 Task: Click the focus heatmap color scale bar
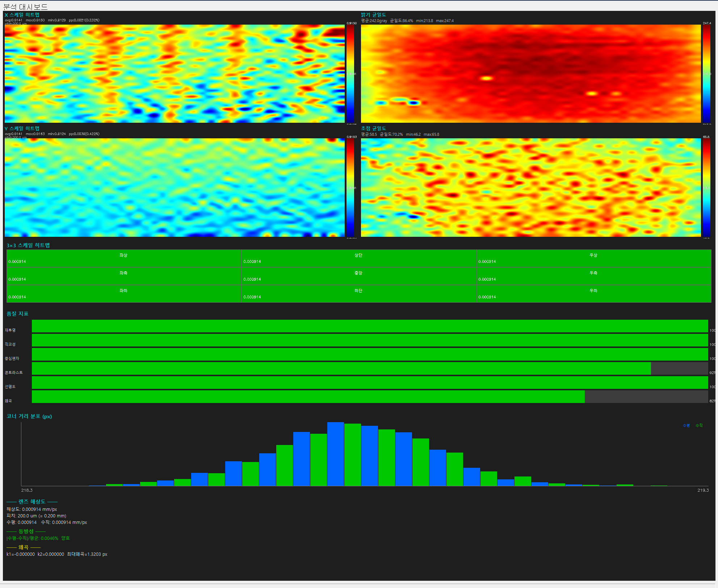click(707, 188)
